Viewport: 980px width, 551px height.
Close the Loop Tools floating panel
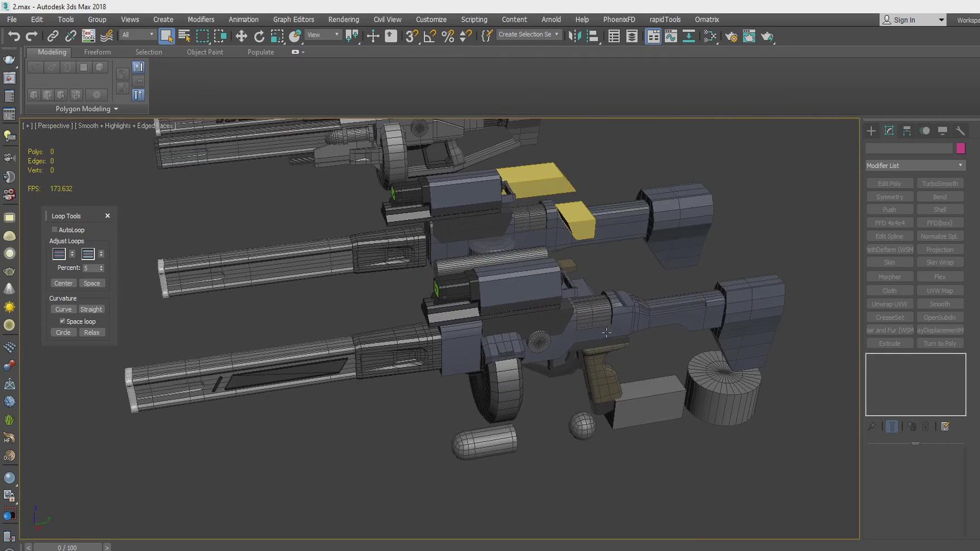(108, 216)
